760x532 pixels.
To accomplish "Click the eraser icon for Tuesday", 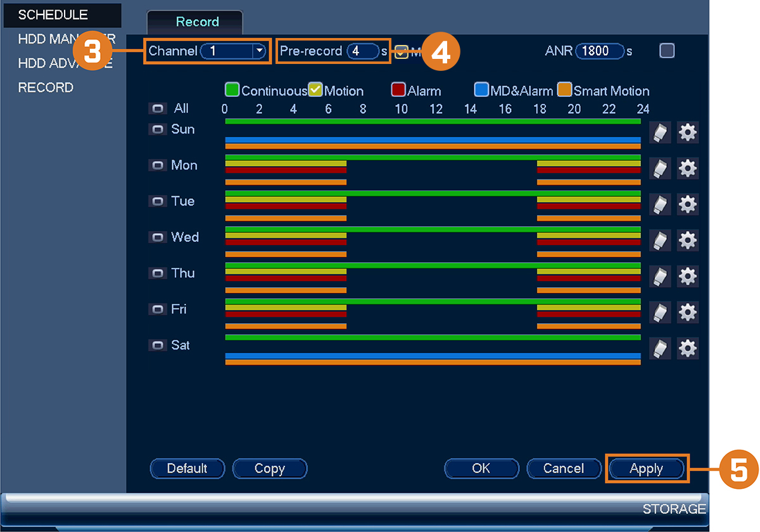I will 660,205.
